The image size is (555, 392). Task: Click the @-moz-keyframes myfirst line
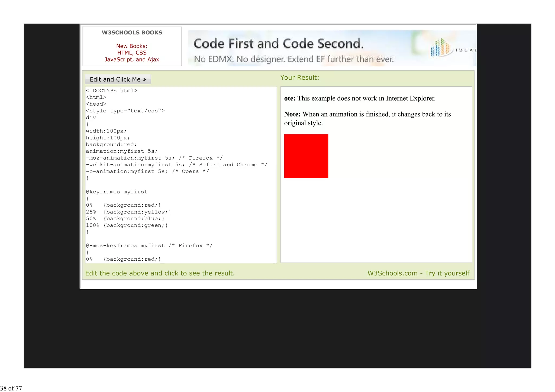pos(149,246)
